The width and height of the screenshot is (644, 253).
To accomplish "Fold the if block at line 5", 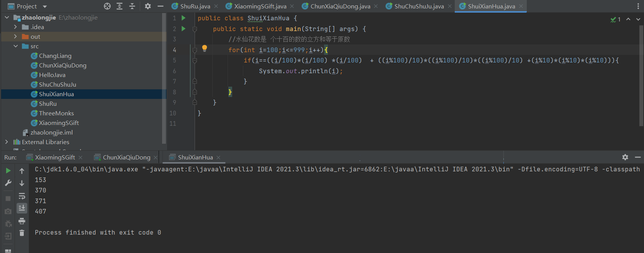I will click(x=195, y=60).
